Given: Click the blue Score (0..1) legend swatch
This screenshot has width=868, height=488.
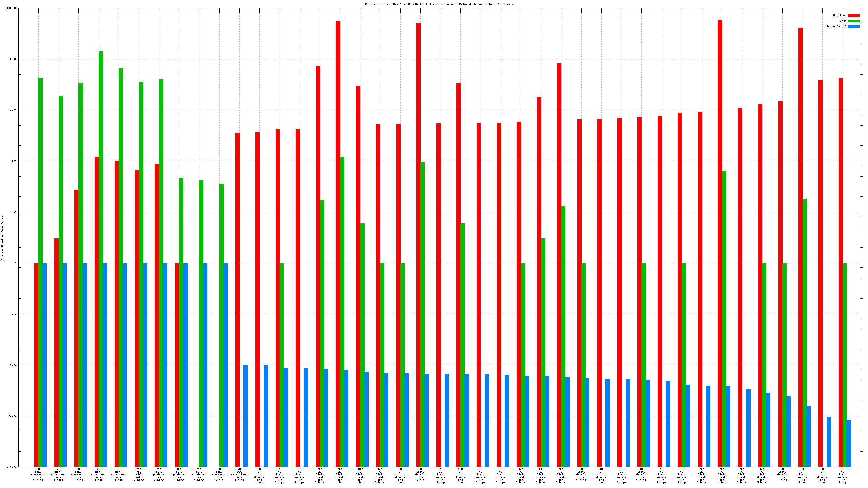Looking at the screenshot, I should tap(853, 26).
